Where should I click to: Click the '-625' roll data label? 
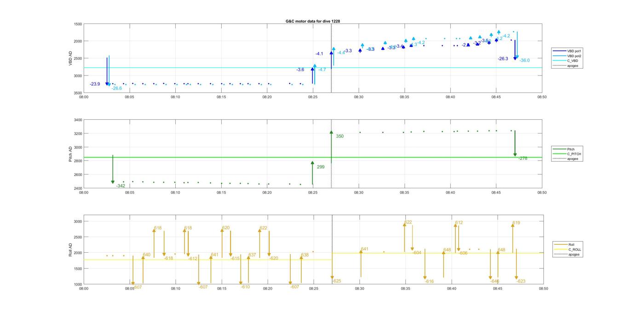tap(337, 281)
